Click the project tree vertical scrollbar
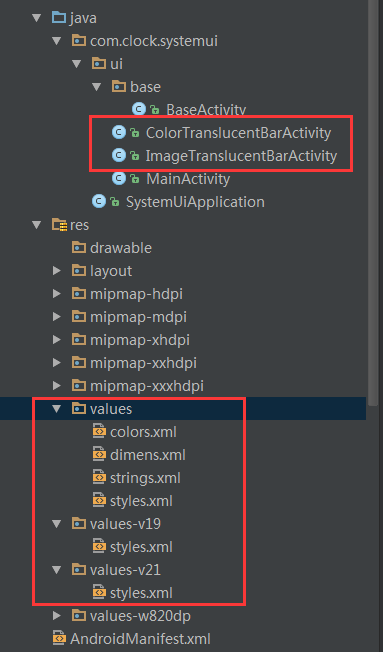Screen dimensions: 383x652 374,204
